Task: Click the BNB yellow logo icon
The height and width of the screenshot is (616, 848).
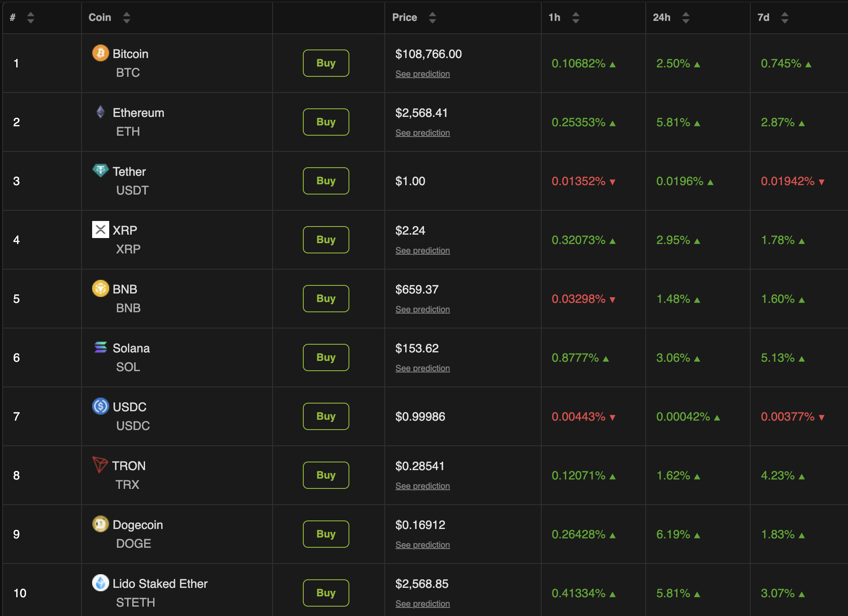Action: point(100,289)
